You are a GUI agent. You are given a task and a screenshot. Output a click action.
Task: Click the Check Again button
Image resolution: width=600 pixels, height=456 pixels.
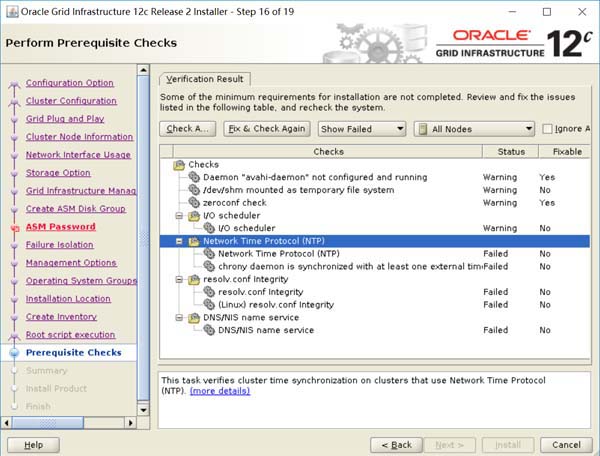[x=188, y=129]
